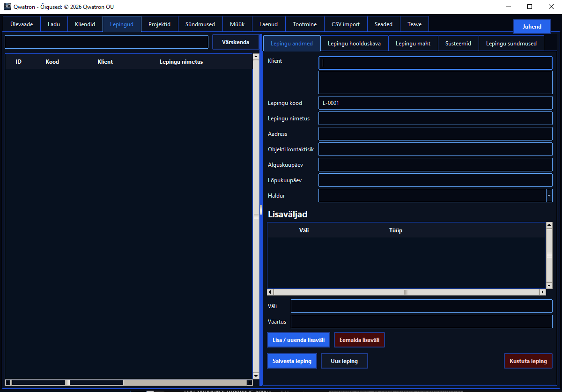
Task: Focus the Väärtus input field
Action: coord(421,322)
